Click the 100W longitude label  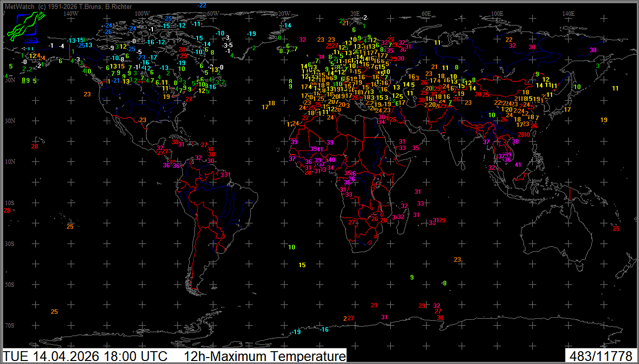pos(142,13)
